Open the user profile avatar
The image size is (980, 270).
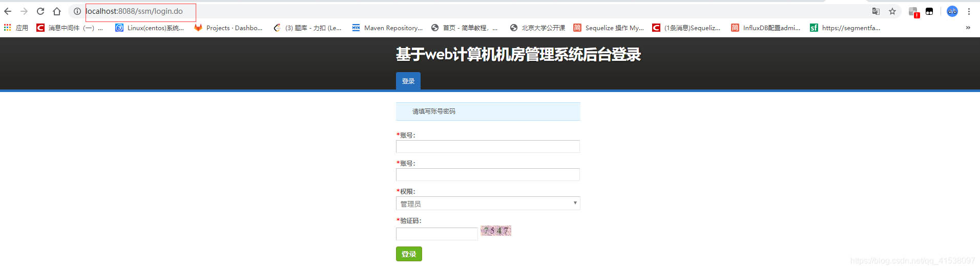[952, 11]
